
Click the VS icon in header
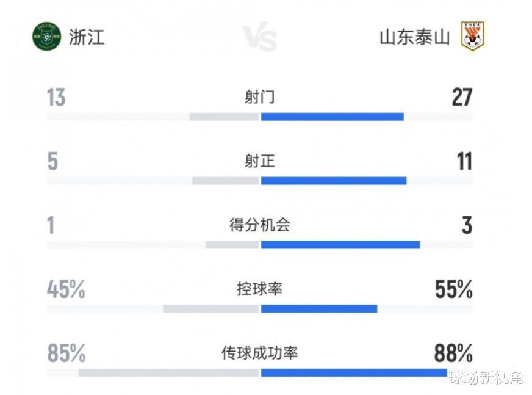point(260,38)
